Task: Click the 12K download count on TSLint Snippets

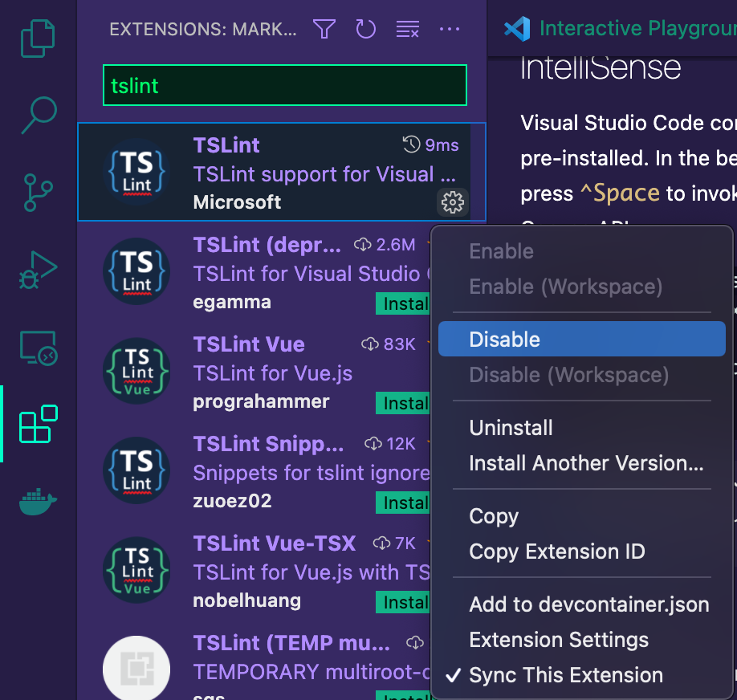Action: [x=390, y=444]
